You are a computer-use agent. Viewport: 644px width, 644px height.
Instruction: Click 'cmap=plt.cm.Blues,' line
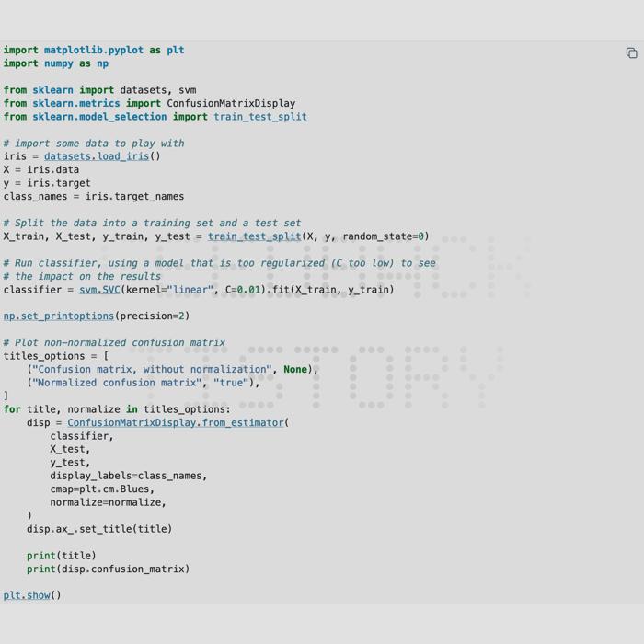102,489
